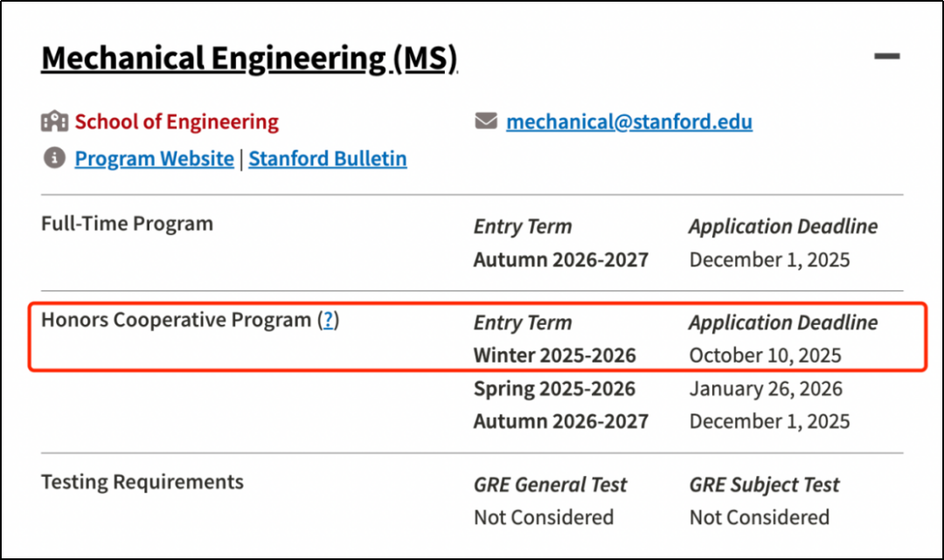944x560 pixels.
Task: Click the Winter 2025-2026 entry term
Action: click(x=555, y=356)
